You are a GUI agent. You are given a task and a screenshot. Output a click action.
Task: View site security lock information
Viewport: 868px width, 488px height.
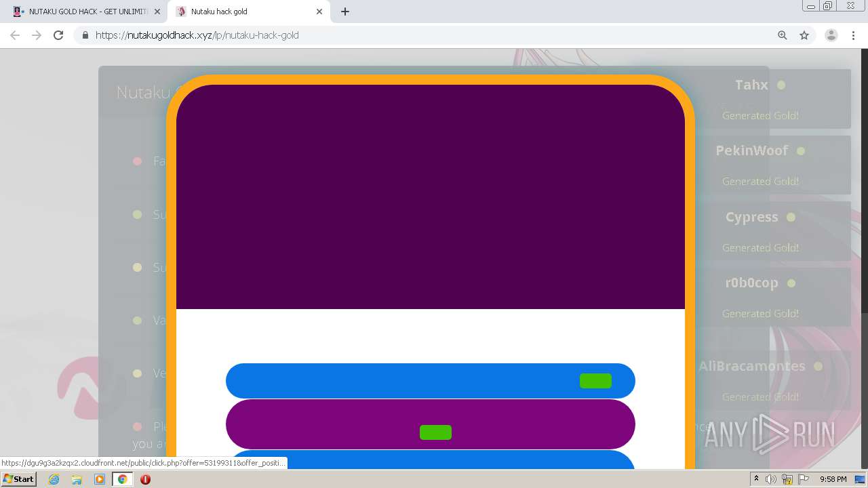tap(85, 35)
